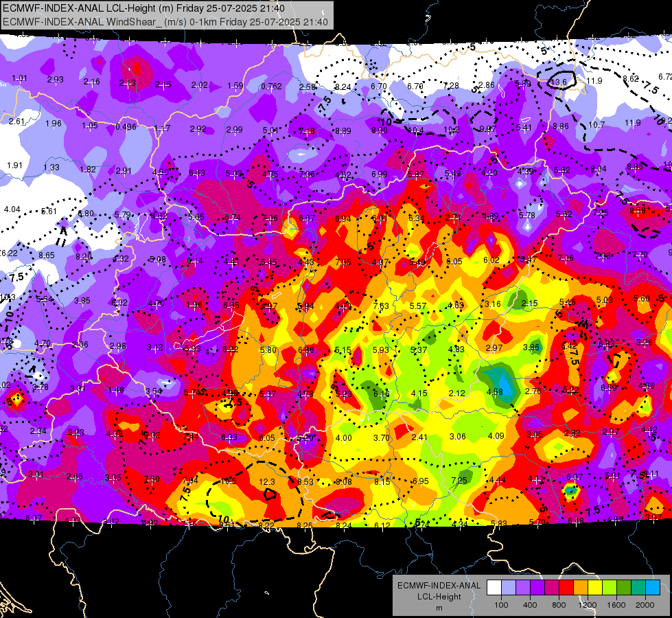
Task: Click the value '8.15' on the map
Action: (x=382, y=481)
